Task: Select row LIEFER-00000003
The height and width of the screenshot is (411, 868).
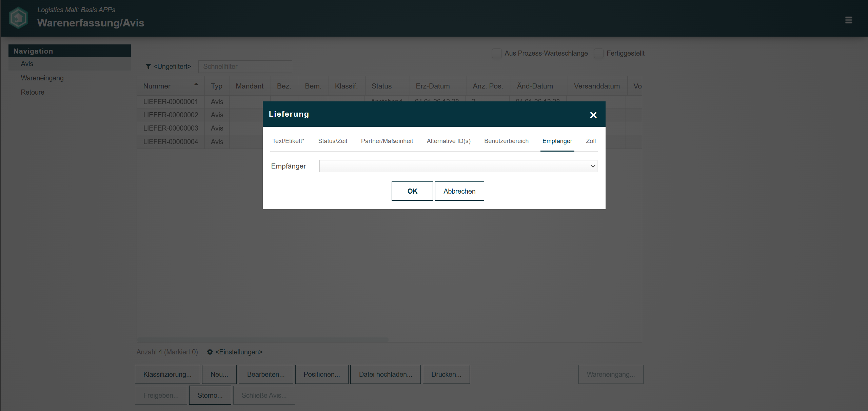Action: pos(171,129)
